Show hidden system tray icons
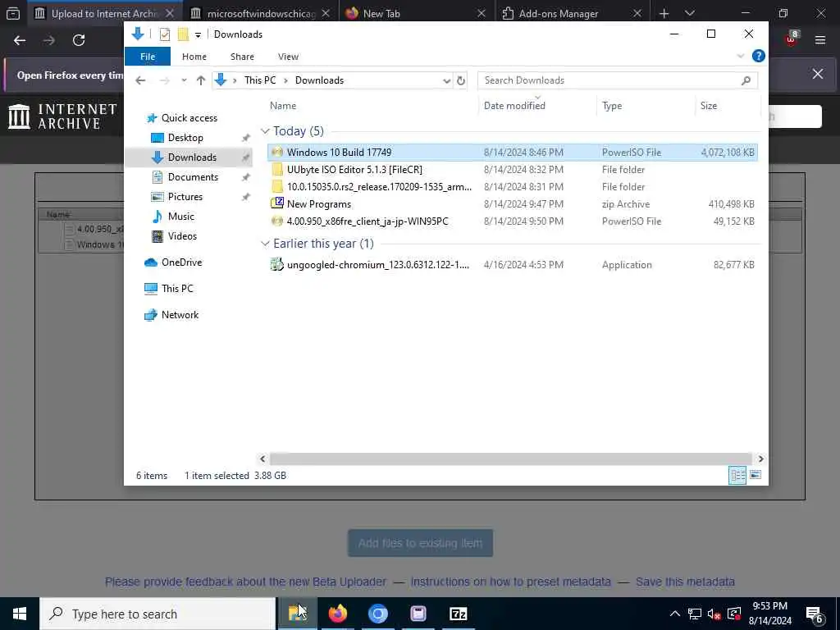The height and width of the screenshot is (630, 840). point(675,614)
